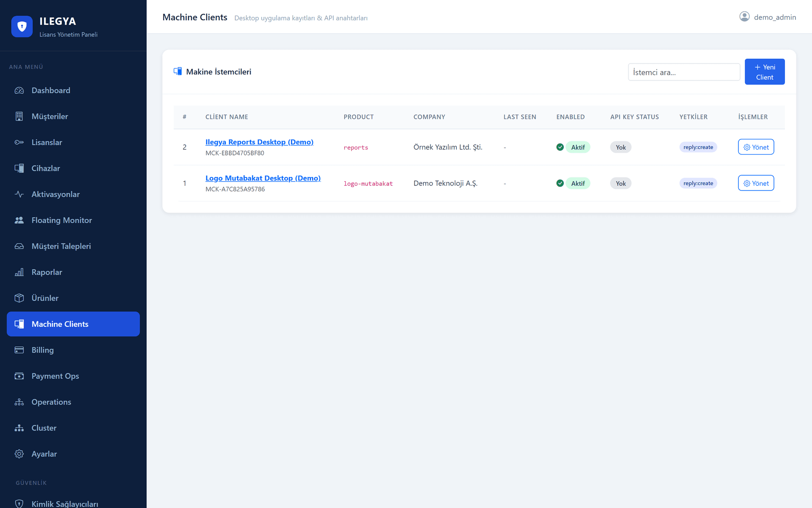Click the Dashboard gauge icon
The image size is (812, 508).
19,91
